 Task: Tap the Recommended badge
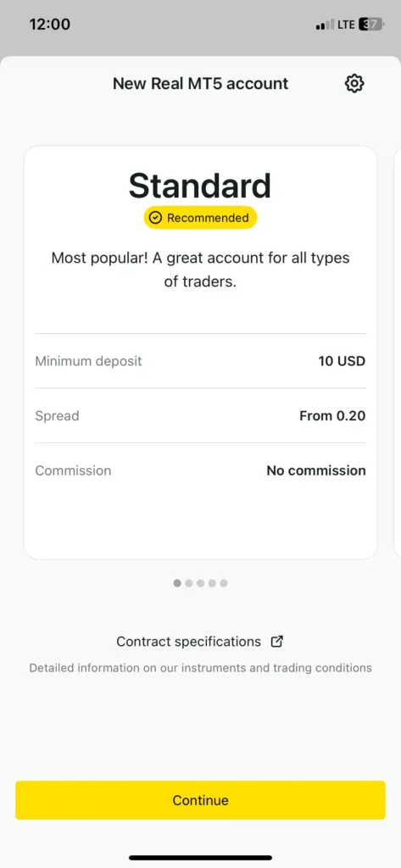coord(200,218)
